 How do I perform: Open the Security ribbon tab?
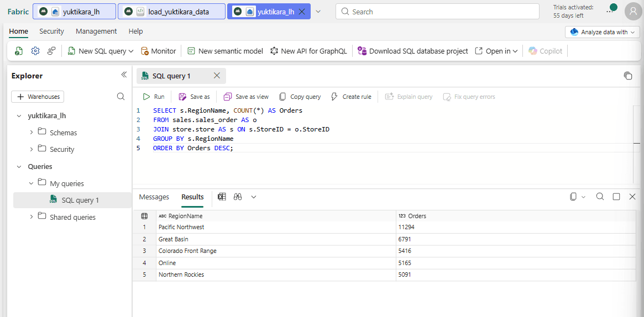pos(52,31)
